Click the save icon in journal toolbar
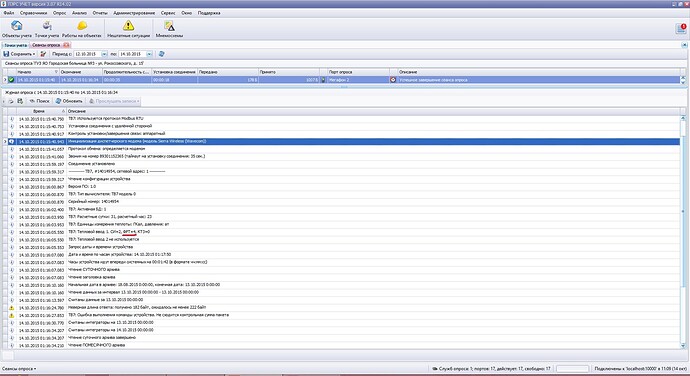 tap(20, 101)
